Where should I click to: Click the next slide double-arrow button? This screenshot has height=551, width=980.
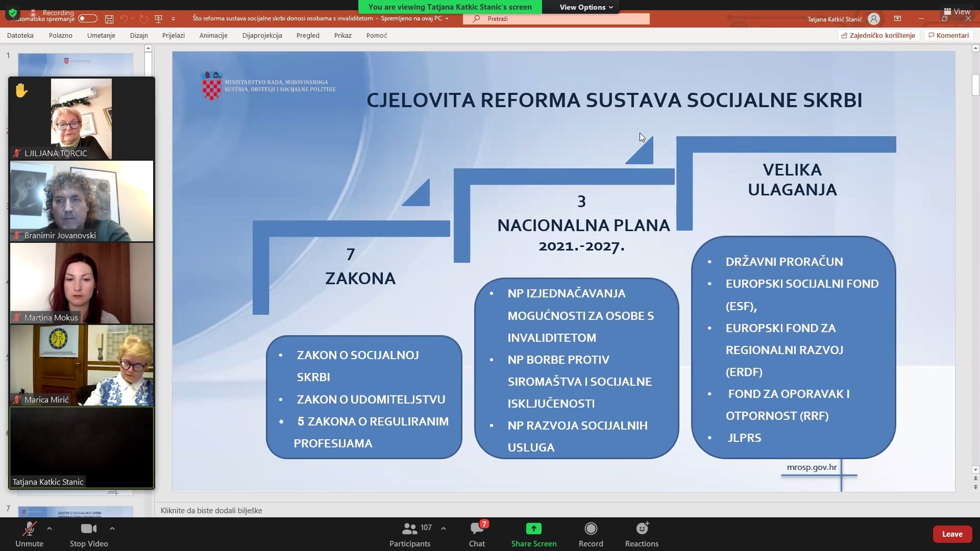click(x=975, y=487)
